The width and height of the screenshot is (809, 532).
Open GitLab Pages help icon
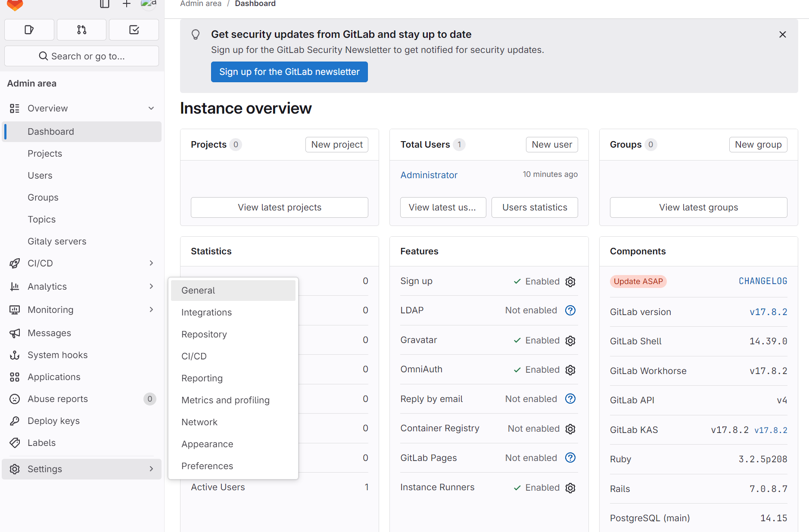coord(570,458)
